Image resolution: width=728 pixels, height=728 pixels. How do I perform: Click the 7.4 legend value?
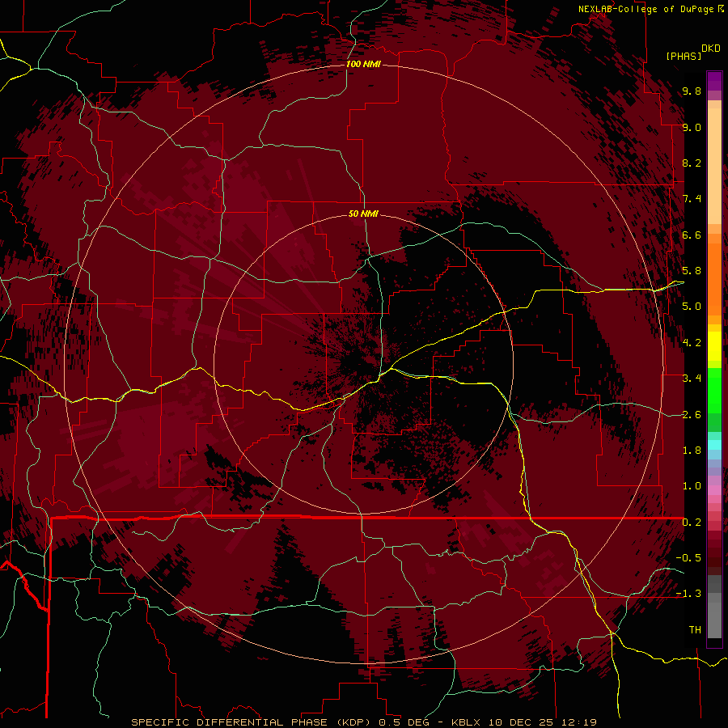coord(692,199)
